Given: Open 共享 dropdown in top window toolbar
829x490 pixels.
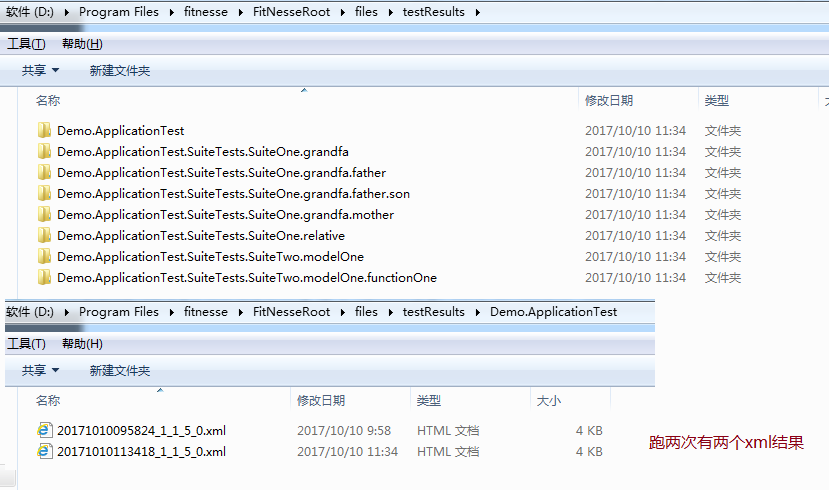Looking at the screenshot, I should click(40, 70).
